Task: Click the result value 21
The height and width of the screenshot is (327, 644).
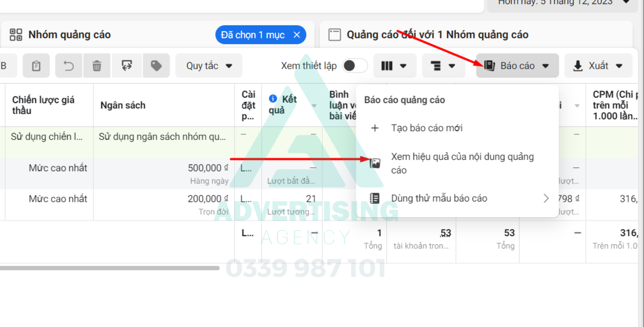Action: 311,199
